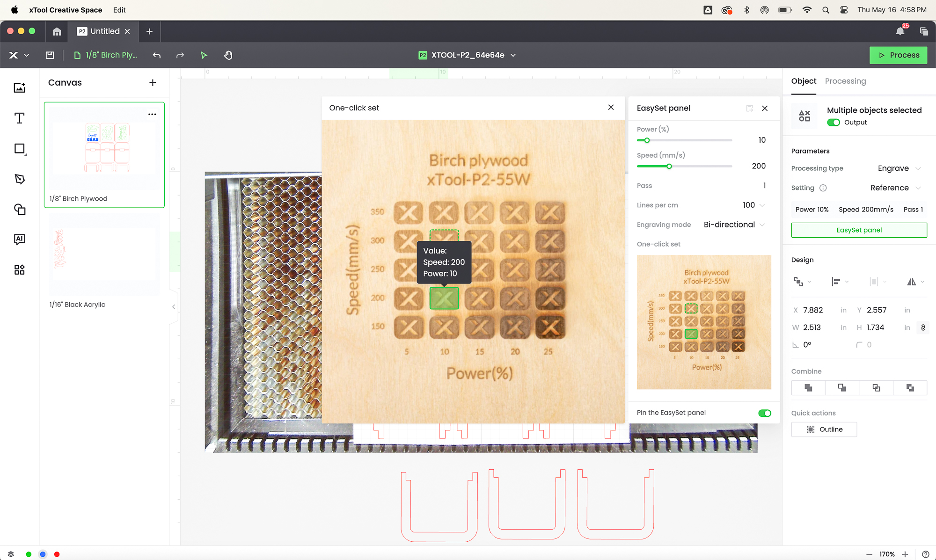Select the Rectangle shape tool
The image size is (936, 560).
(x=20, y=149)
